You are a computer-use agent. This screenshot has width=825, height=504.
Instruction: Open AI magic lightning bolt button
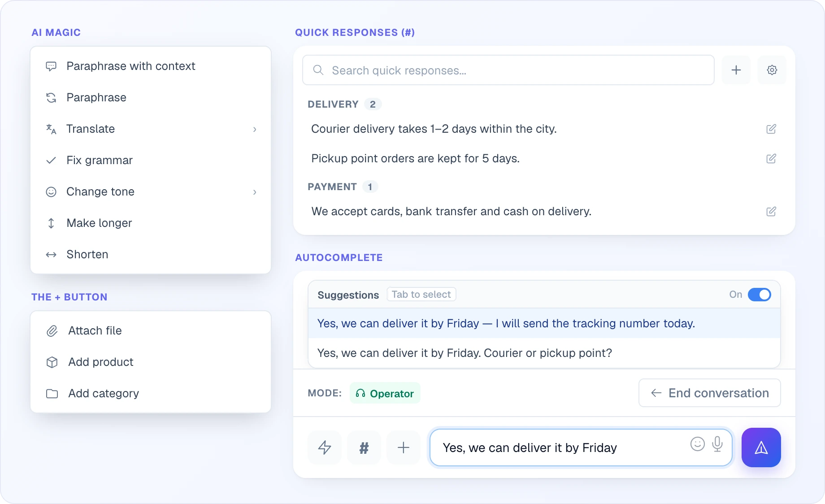pyautogui.click(x=325, y=448)
